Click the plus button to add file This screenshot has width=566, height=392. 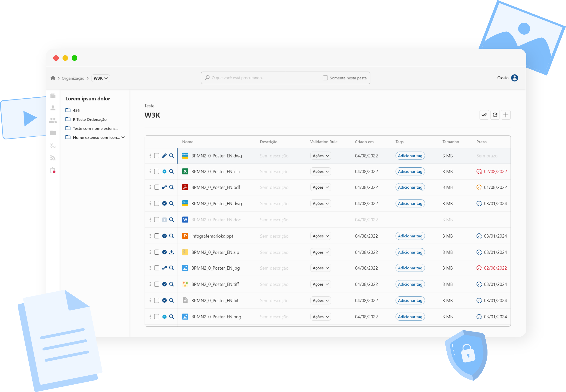(505, 115)
